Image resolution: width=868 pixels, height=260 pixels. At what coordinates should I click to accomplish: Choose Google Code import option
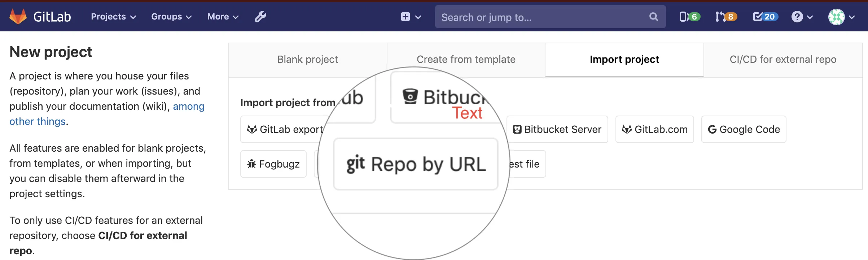click(x=744, y=129)
